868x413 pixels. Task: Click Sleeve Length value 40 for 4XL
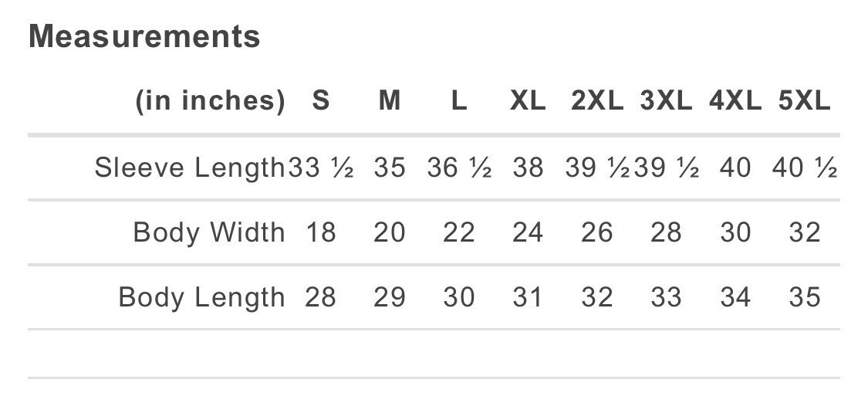(x=735, y=168)
